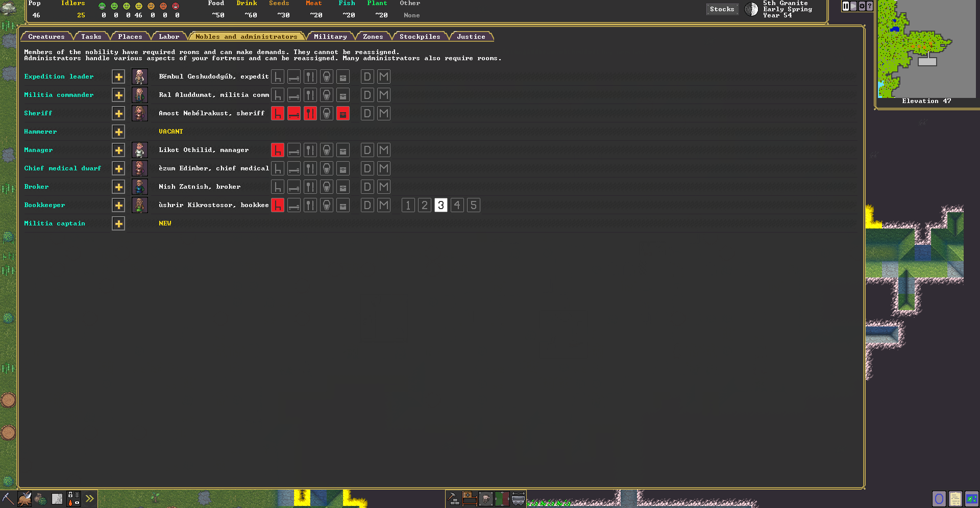Expand Hammerer position assignment with plus

(118, 132)
